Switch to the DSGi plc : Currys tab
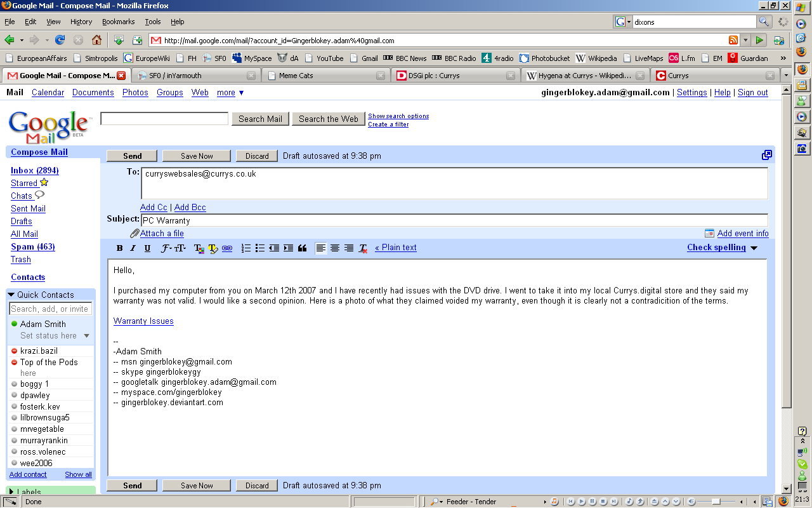The height and width of the screenshot is (508, 812). [x=455, y=76]
